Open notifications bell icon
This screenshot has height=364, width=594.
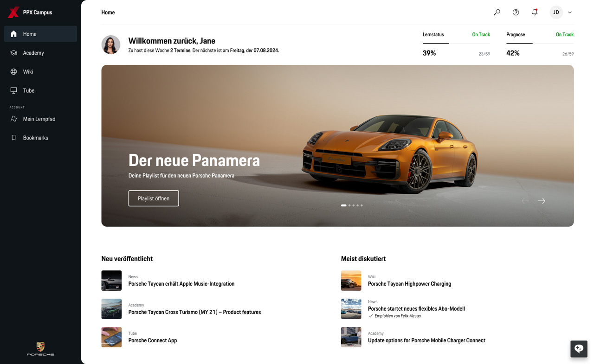tap(535, 12)
